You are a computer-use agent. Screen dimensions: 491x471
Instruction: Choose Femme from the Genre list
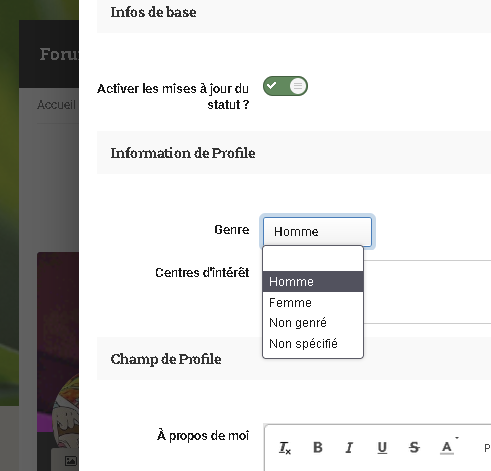coord(313,302)
